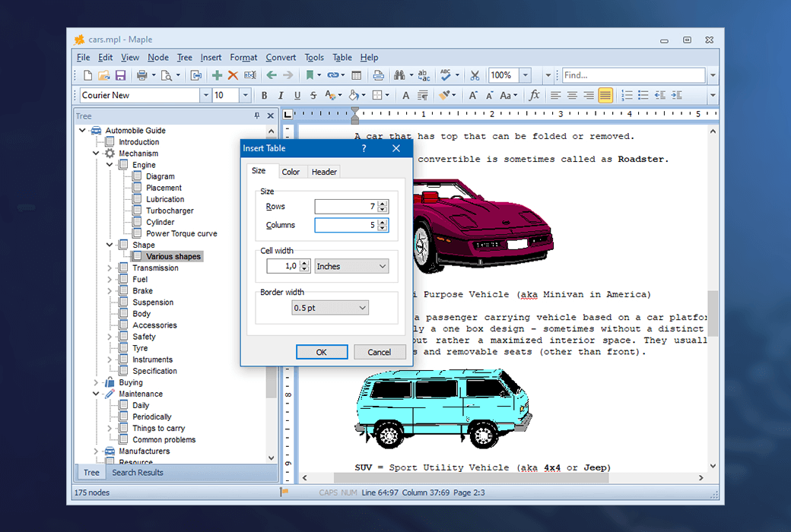This screenshot has width=791, height=532.
Task: Click the printer icon in the top toolbar
Action: (141, 76)
